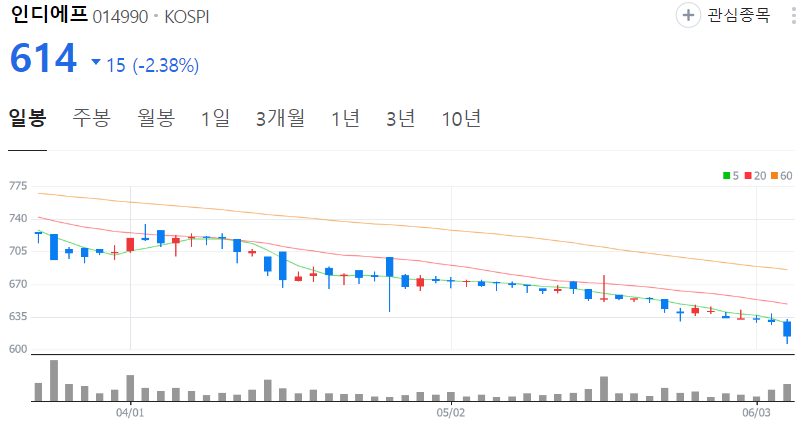Show the 3년 chart range
The width and height of the screenshot is (805, 422).
(x=400, y=119)
